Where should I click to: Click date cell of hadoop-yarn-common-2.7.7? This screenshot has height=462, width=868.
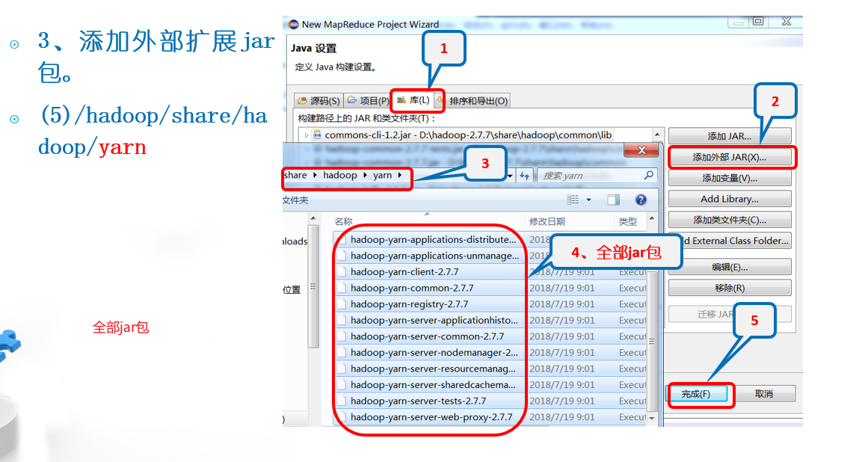click(x=562, y=288)
